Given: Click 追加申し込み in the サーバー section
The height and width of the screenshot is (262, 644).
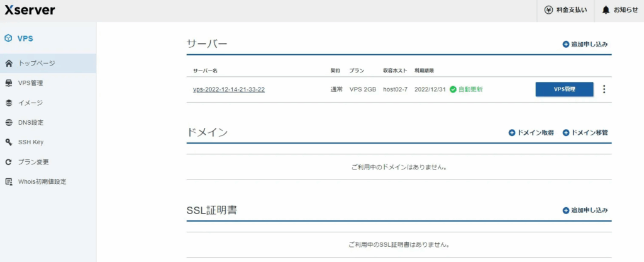Looking at the screenshot, I should (x=585, y=44).
